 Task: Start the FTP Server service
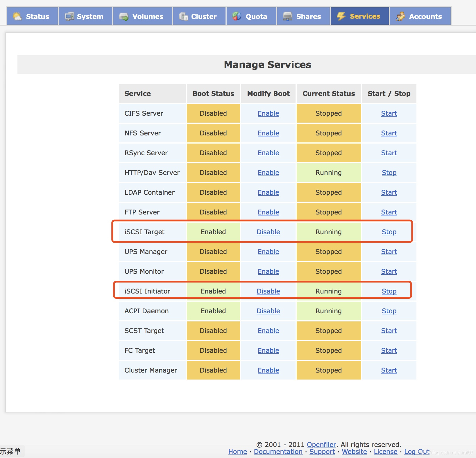pos(389,212)
